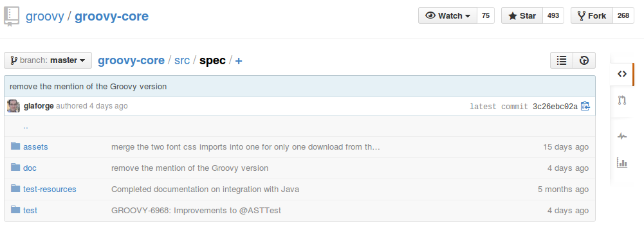Click '4 days ago' in the test row

(x=567, y=211)
